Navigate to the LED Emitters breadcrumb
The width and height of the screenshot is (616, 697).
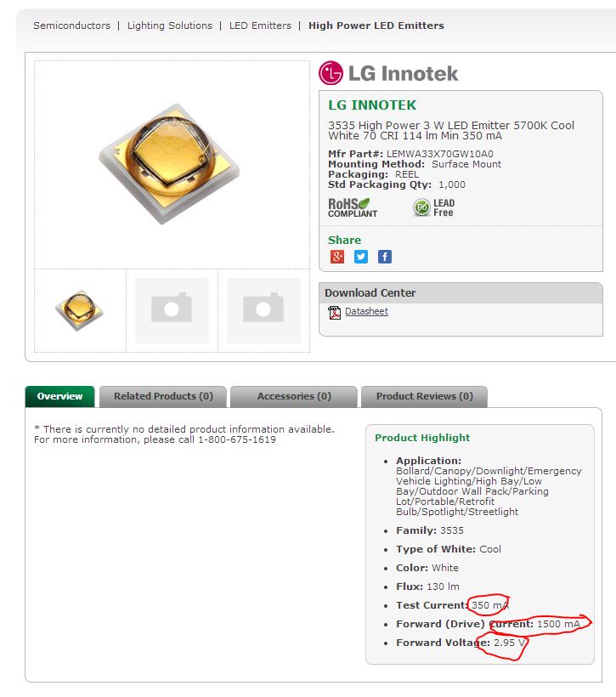pyautogui.click(x=260, y=25)
